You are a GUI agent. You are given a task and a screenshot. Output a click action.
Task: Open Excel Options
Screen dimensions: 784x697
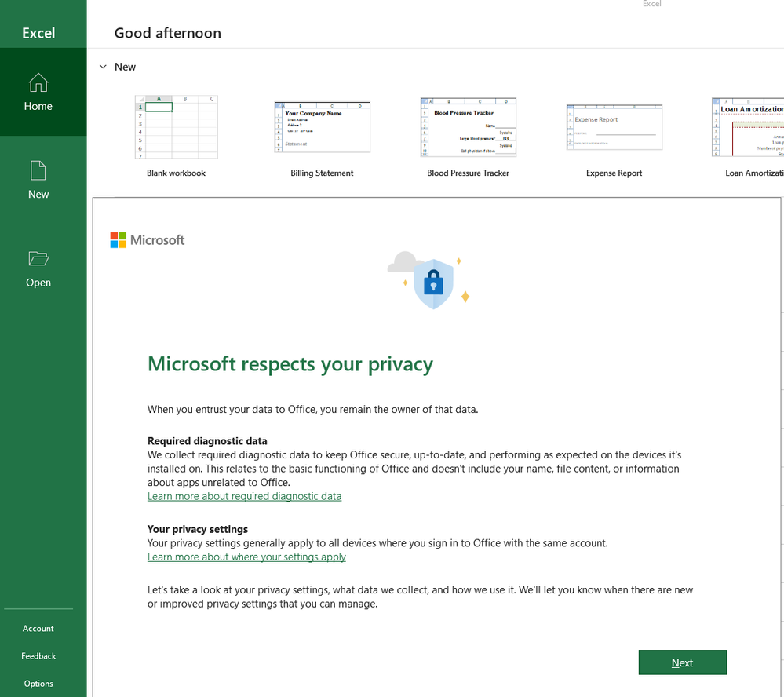pos(38,684)
